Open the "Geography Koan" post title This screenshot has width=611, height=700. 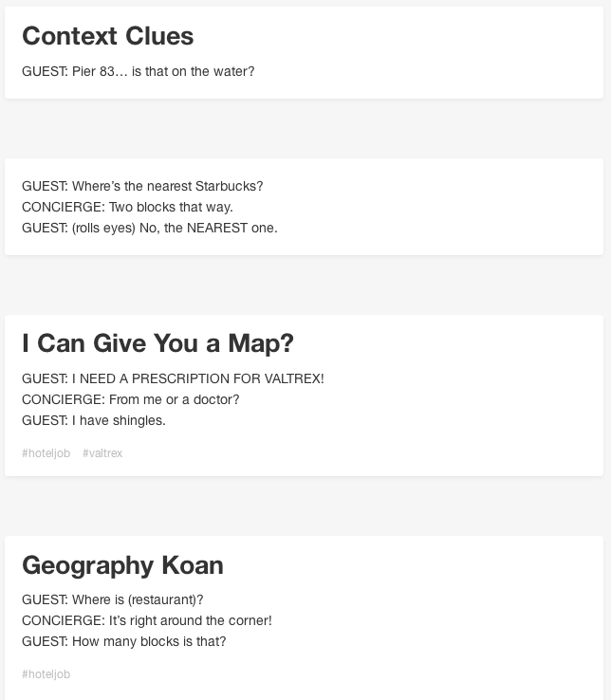(122, 565)
